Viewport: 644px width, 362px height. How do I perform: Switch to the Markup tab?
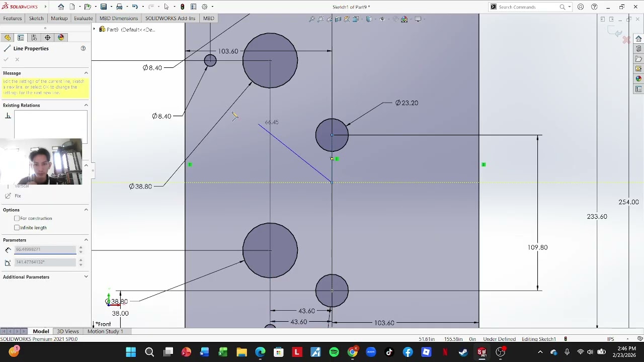coord(59,19)
